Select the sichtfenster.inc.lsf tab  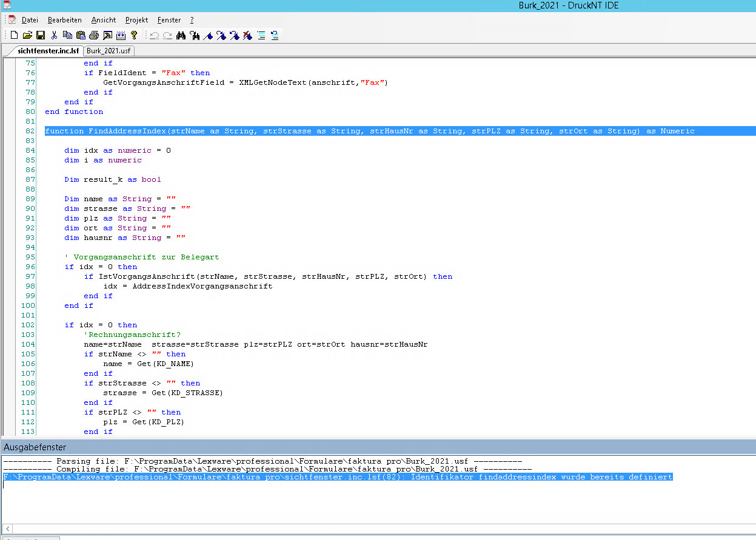point(48,51)
